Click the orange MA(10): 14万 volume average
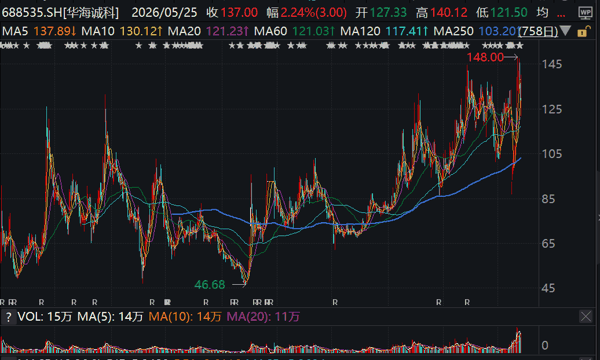This screenshot has height=360, width=600. pyautogui.click(x=185, y=317)
